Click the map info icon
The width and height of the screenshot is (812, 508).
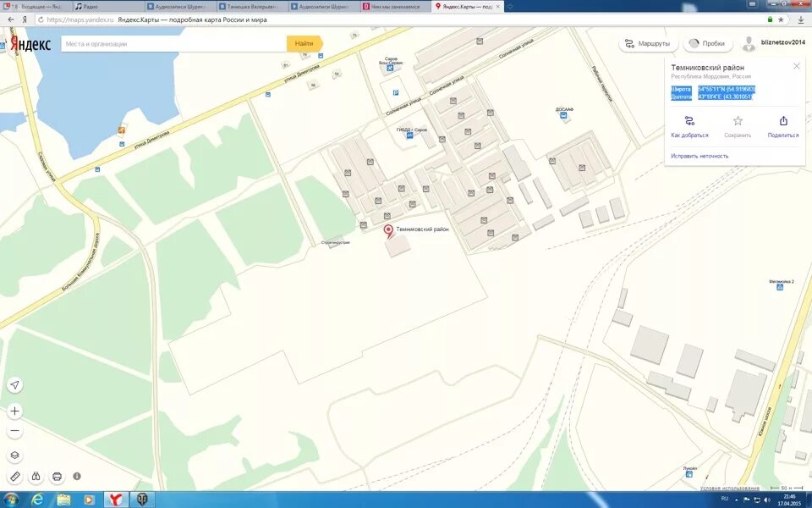77,476
